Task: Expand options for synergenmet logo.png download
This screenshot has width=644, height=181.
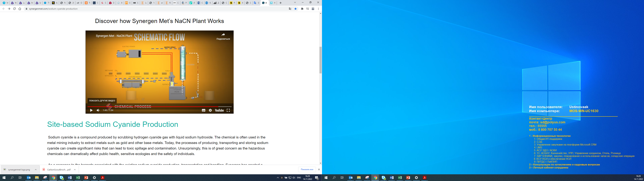Action: [36, 169]
